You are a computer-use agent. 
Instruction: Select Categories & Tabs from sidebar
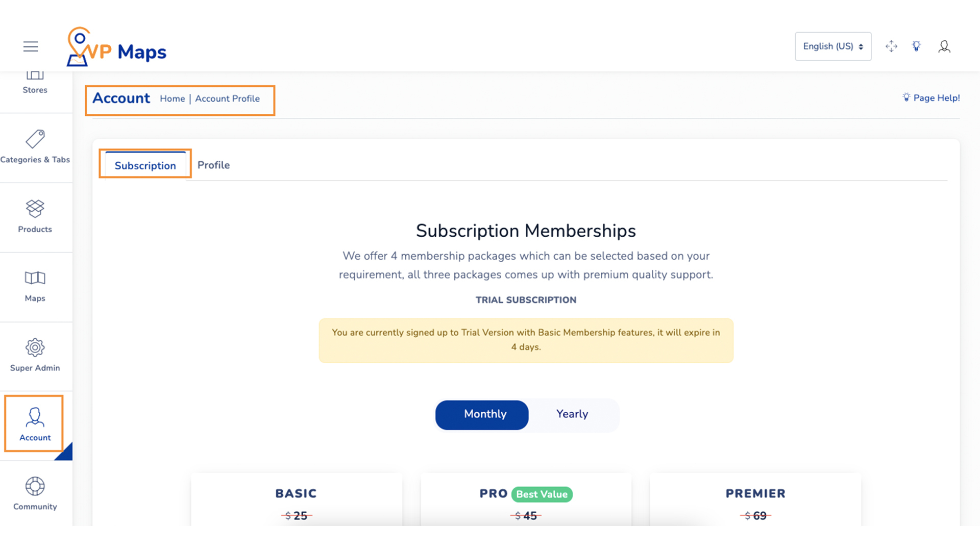tap(35, 148)
